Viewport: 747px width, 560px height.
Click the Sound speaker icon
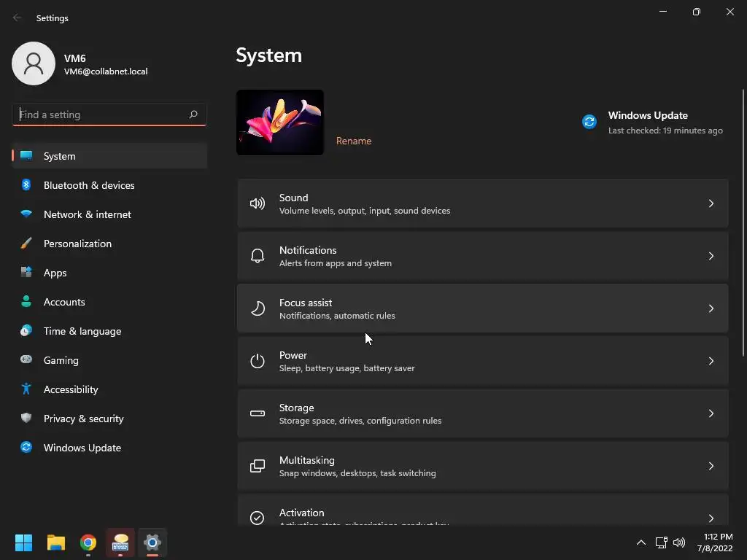pos(258,204)
